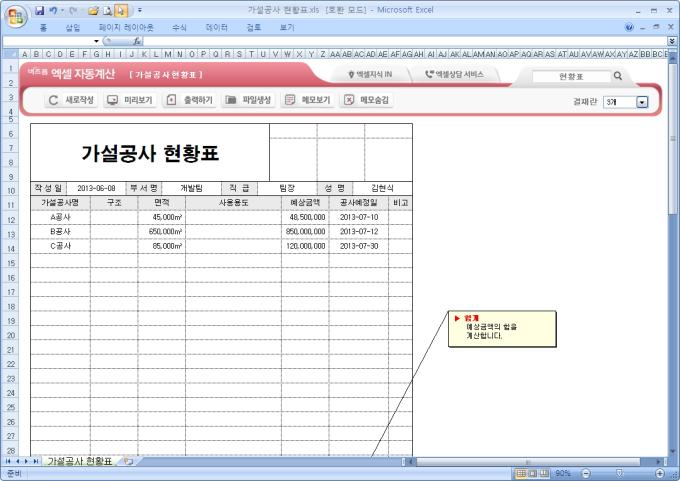
Task: Switch to Normal view in the status bar
Action: 521,473
